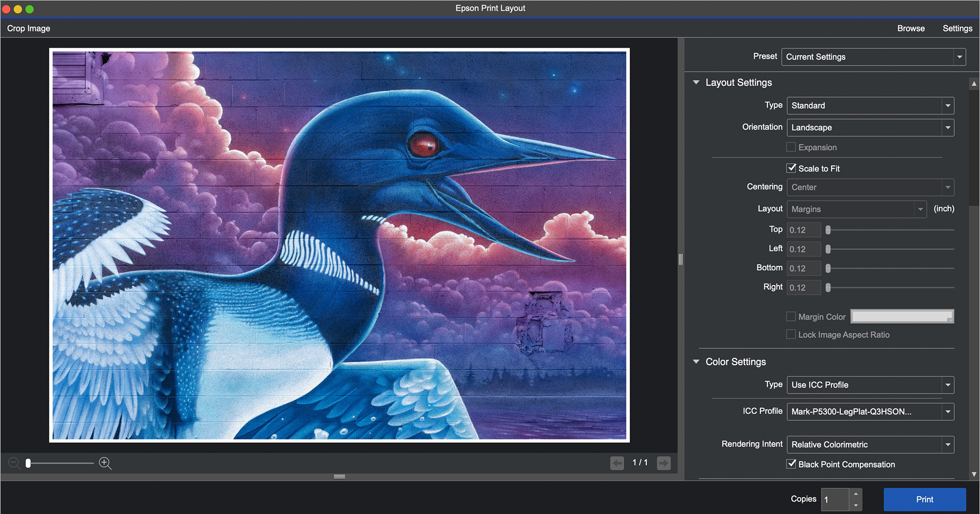Click the zoom out magnifier icon

[14, 463]
